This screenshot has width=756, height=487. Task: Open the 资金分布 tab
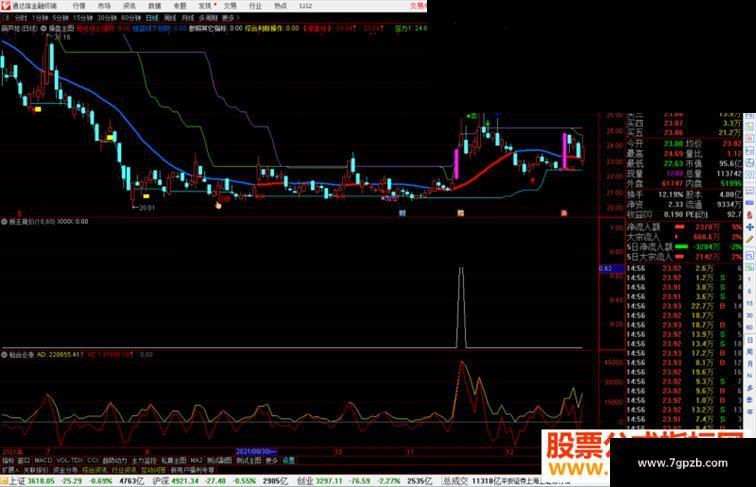[65, 470]
